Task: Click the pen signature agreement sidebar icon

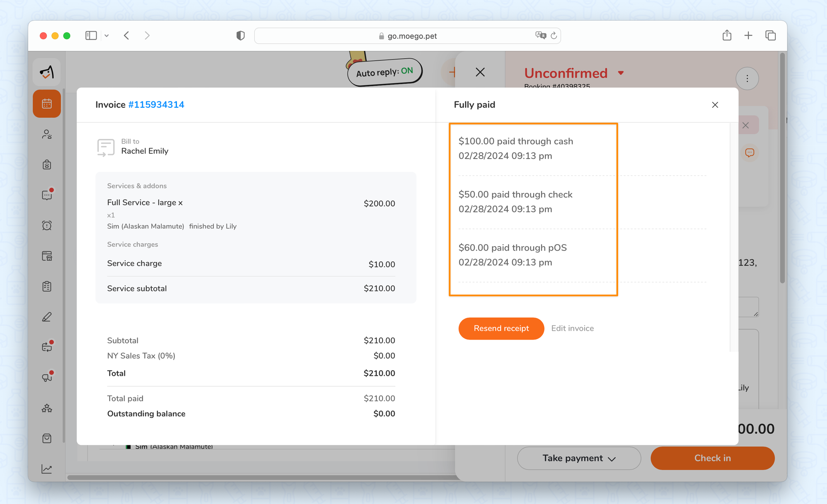Action: [x=47, y=317]
